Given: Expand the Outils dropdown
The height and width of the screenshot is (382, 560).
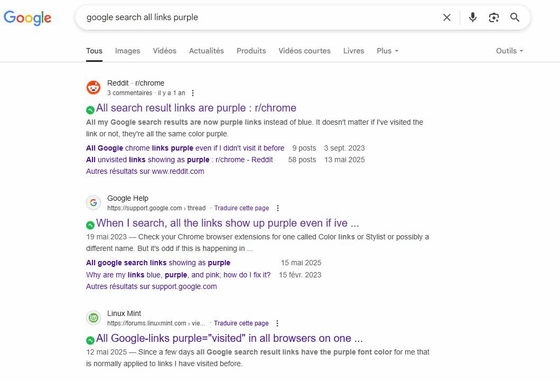Looking at the screenshot, I should click(x=509, y=51).
